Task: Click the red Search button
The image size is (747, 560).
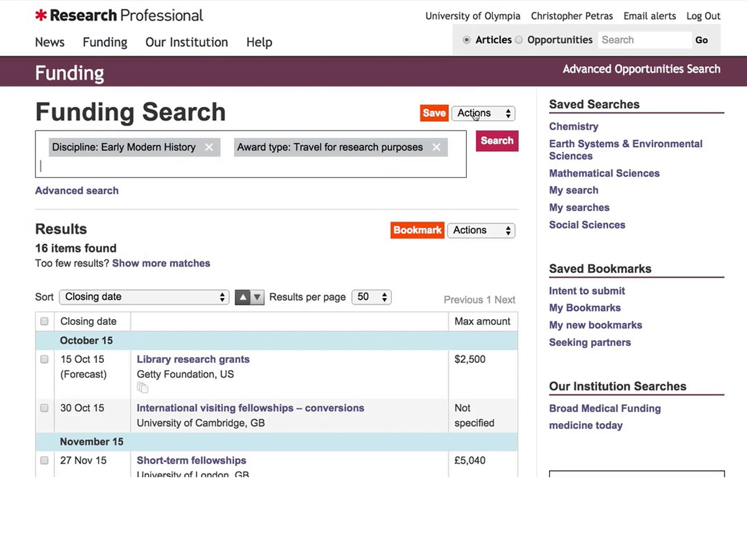Action: [497, 141]
